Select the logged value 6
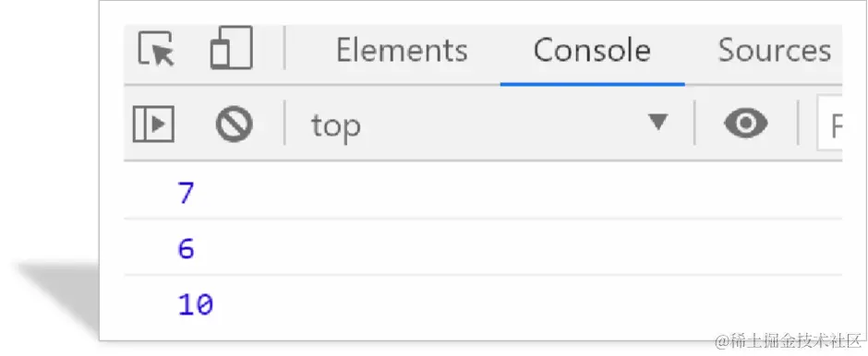 (187, 249)
